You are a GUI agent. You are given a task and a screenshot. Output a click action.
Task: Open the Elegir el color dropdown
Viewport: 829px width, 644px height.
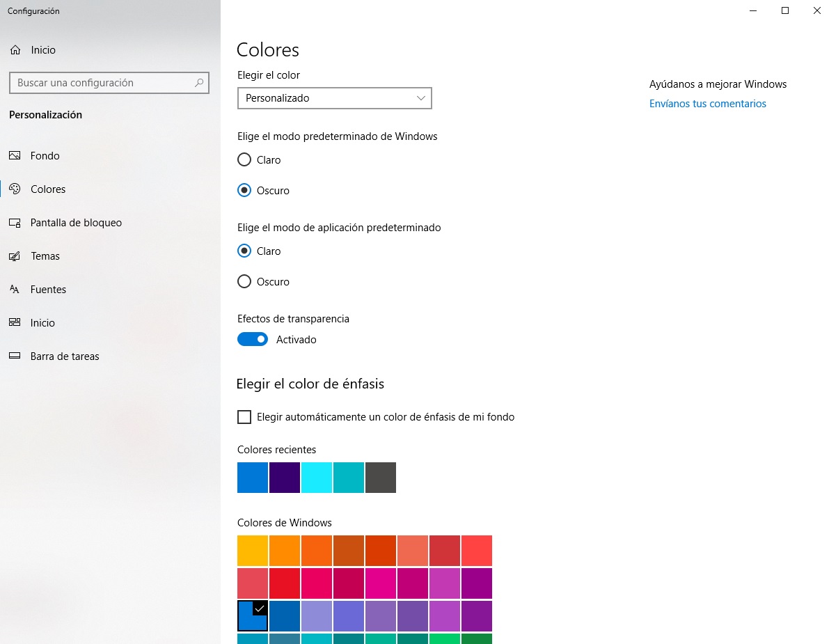(x=334, y=98)
